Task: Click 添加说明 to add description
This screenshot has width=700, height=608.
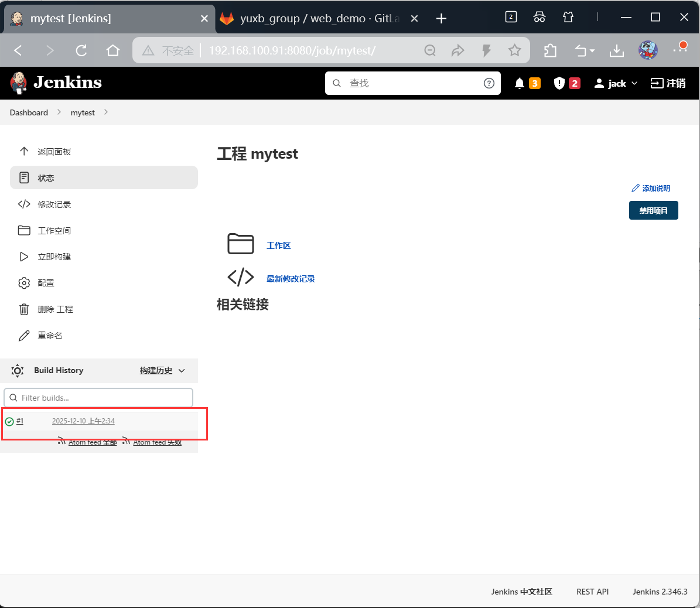Action: 651,189
